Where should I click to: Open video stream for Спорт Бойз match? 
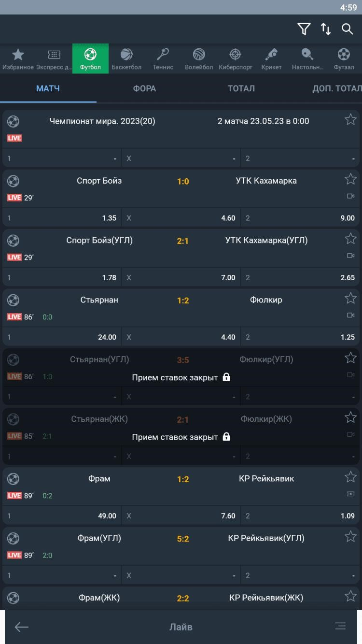pyautogui.click(x=351, y=196)
